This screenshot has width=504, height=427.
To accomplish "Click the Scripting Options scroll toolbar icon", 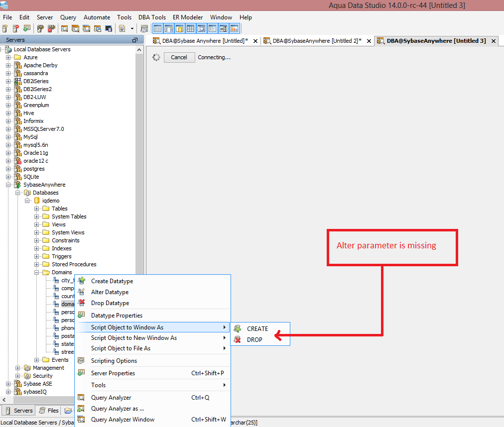I will (144, 28).
